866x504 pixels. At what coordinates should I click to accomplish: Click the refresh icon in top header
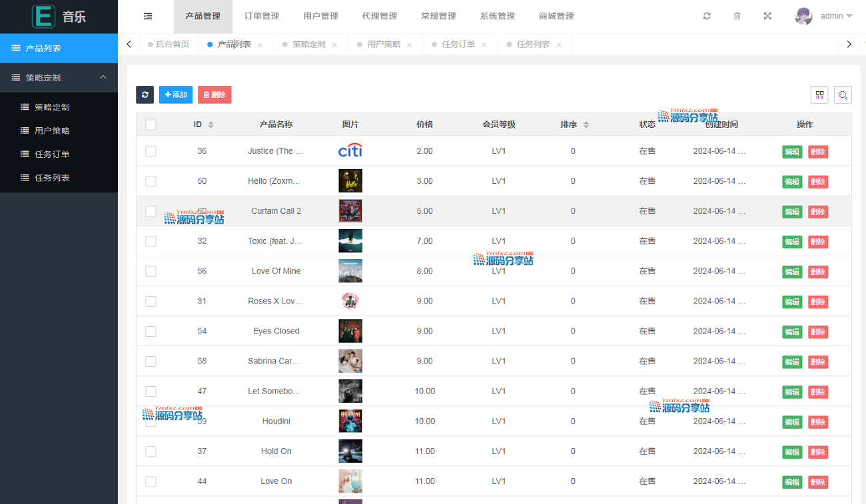pyautogui.click(x=707, y=16)
